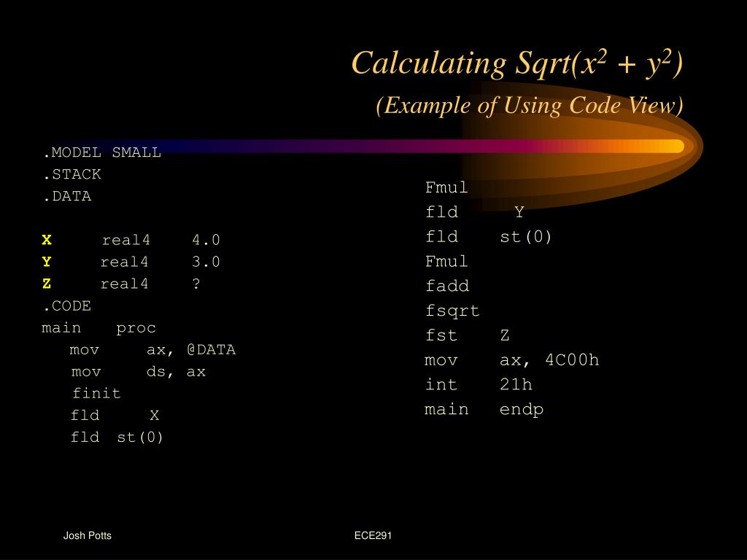747x560 pixels.
Task: Click the "fsqrt" instruction
Action: [452, 311]
